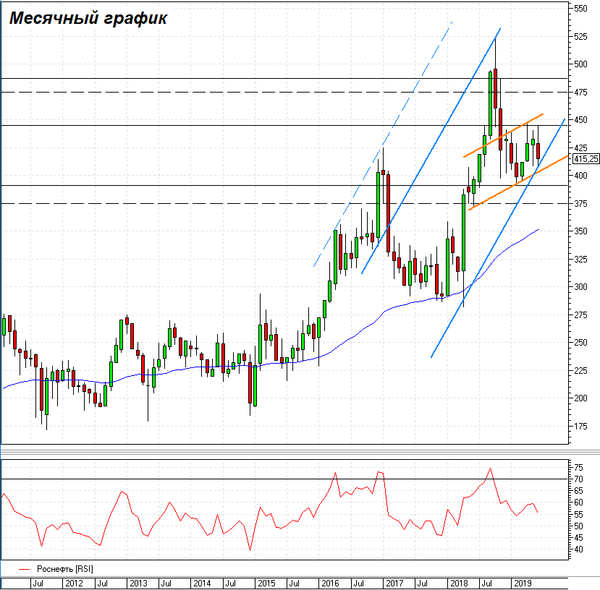Click the 175 price scale label
Image resolution: width=600 pixels, height=590 pixels.
pyautogui.click(x=580, y=426)
